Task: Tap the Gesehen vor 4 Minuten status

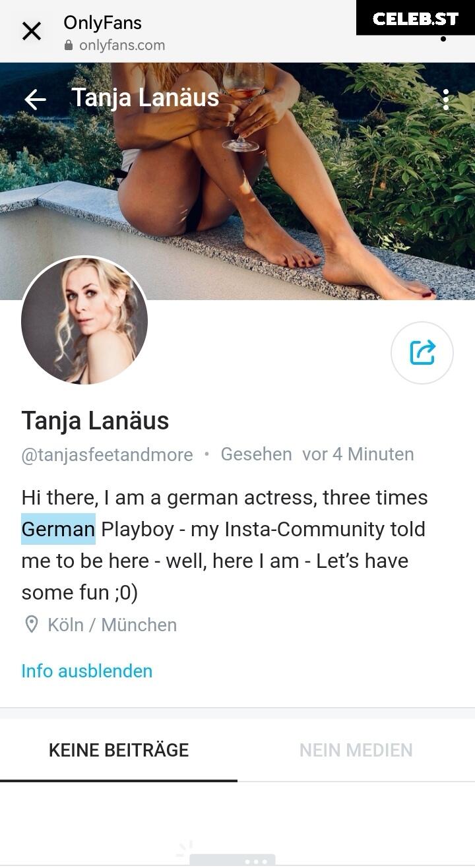Action: pos(317,454)
